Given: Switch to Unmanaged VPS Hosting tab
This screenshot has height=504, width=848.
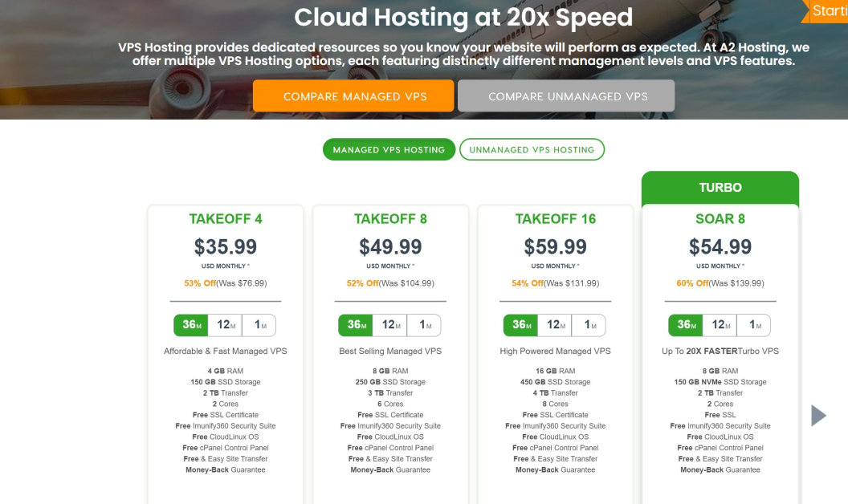Looking at the screenshot, I should click(x=532, y=149).
